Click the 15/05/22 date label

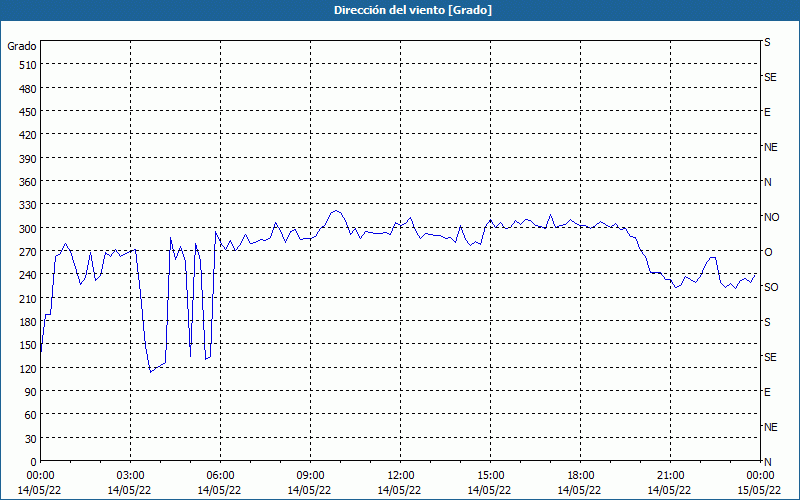[x=759, y=490]
